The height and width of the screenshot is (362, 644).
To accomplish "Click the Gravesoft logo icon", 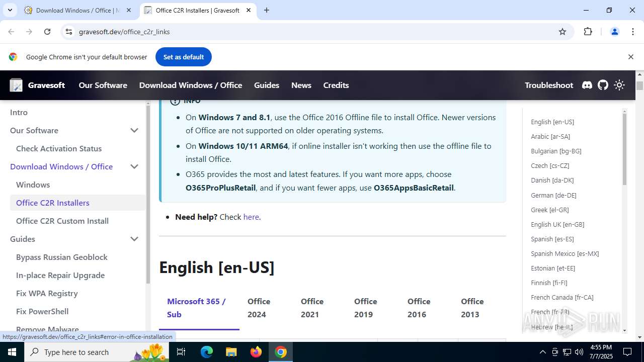I will [16, 85].
